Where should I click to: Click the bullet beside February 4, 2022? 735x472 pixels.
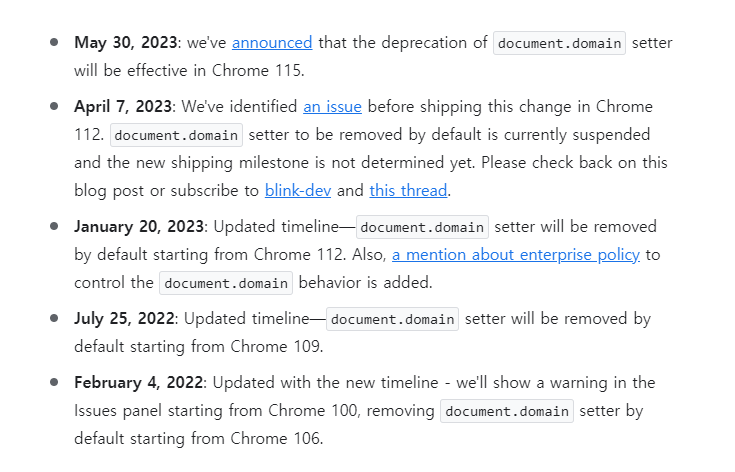click(54, 382)
